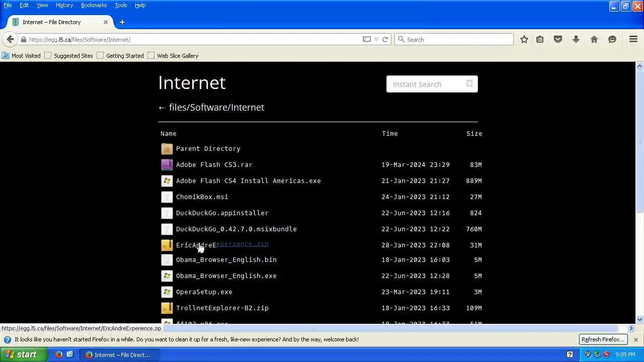This screenshot has width=644, height=362.
Task: Focus the Instant Search field
Action: pos(432,84)
